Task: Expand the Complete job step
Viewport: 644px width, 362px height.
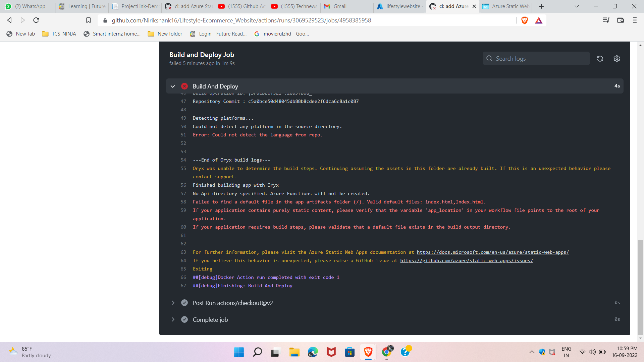Action: pos(173,319)
